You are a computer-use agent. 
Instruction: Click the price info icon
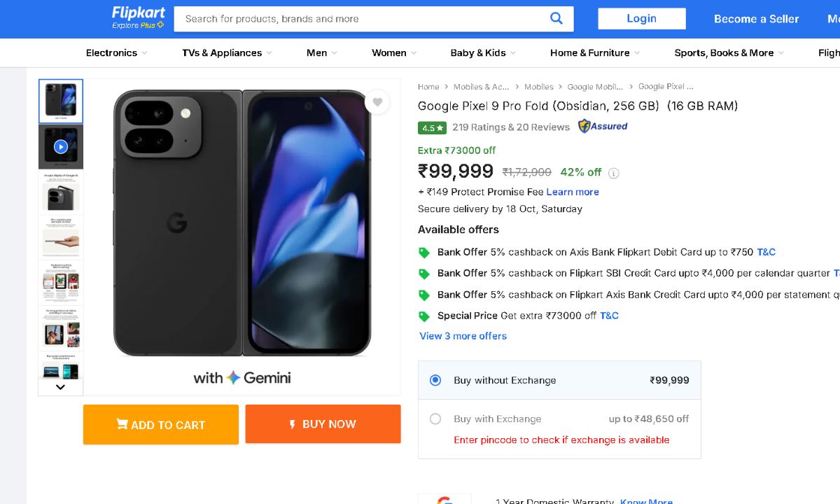pos(614,173)
